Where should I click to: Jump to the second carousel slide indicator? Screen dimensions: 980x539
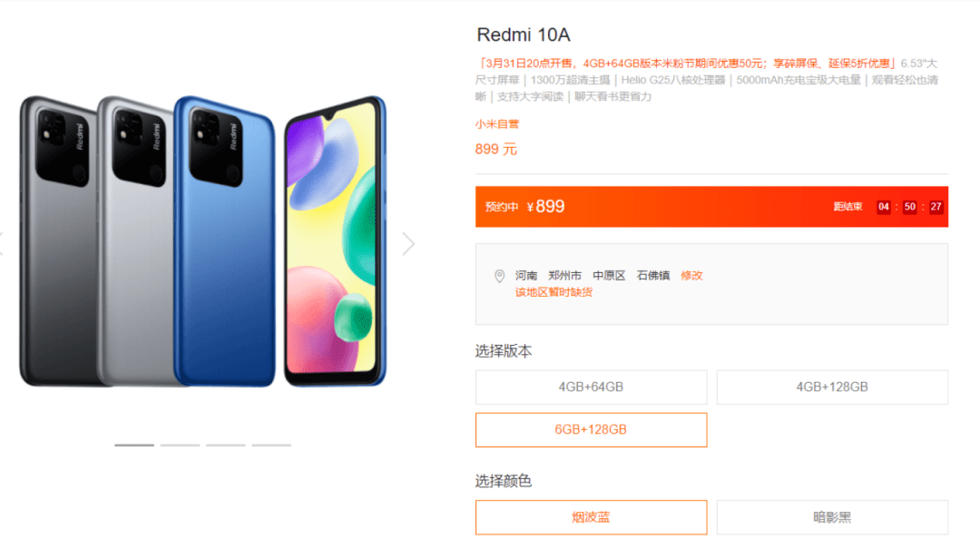[x=180, y=446]
